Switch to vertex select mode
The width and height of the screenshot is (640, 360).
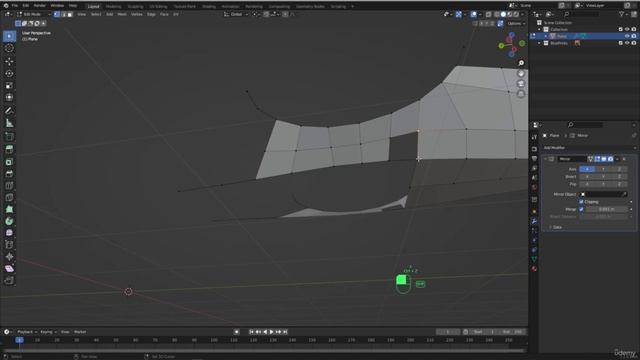[x=57, y=14]
